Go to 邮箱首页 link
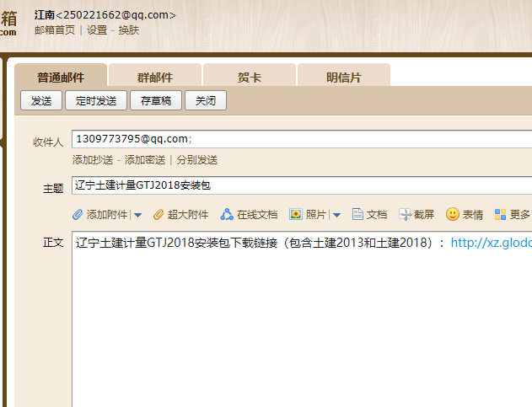Viewport: 532px width, 407px height. (x=55, y=30)
